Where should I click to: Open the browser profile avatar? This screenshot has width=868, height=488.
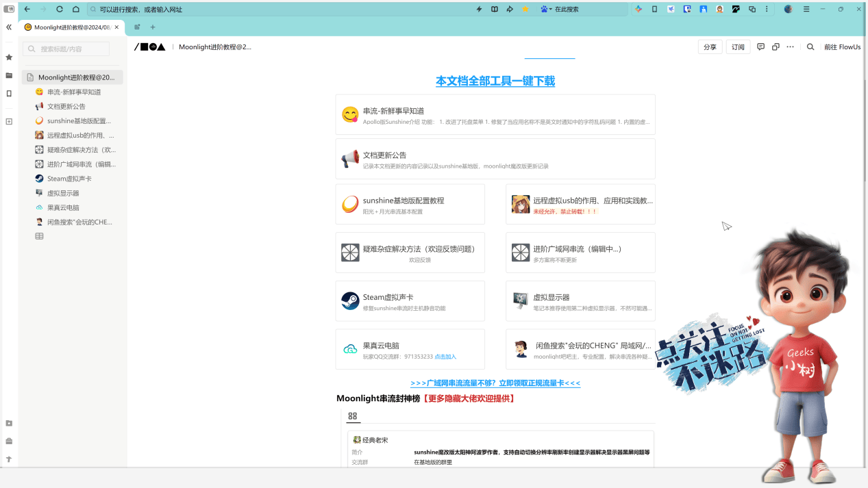pyautogui.click(x=788, y=10)
